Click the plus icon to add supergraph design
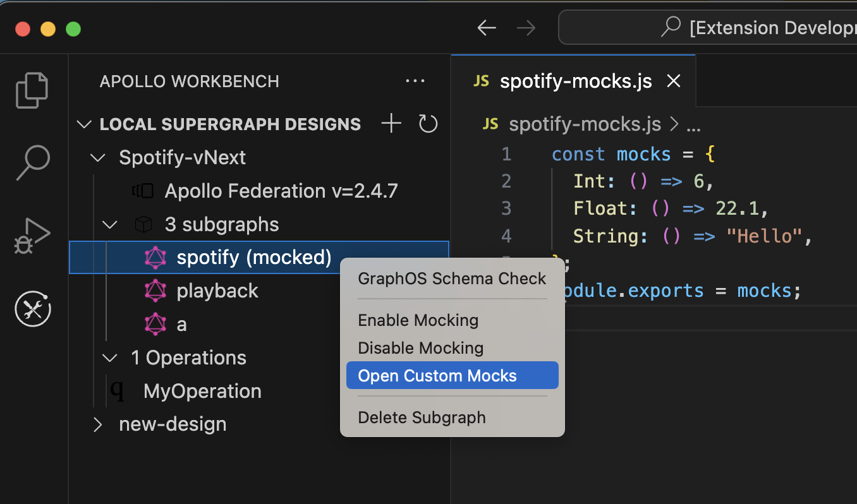Viewport: 857px width, 504px height. [392, 124]
